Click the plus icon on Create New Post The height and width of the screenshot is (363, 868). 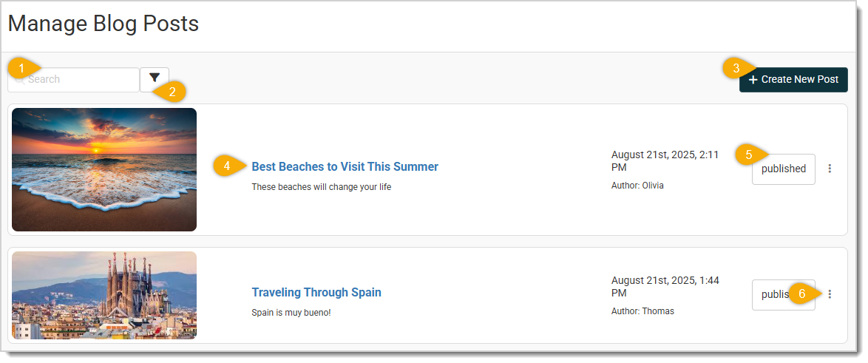point(753,80)
